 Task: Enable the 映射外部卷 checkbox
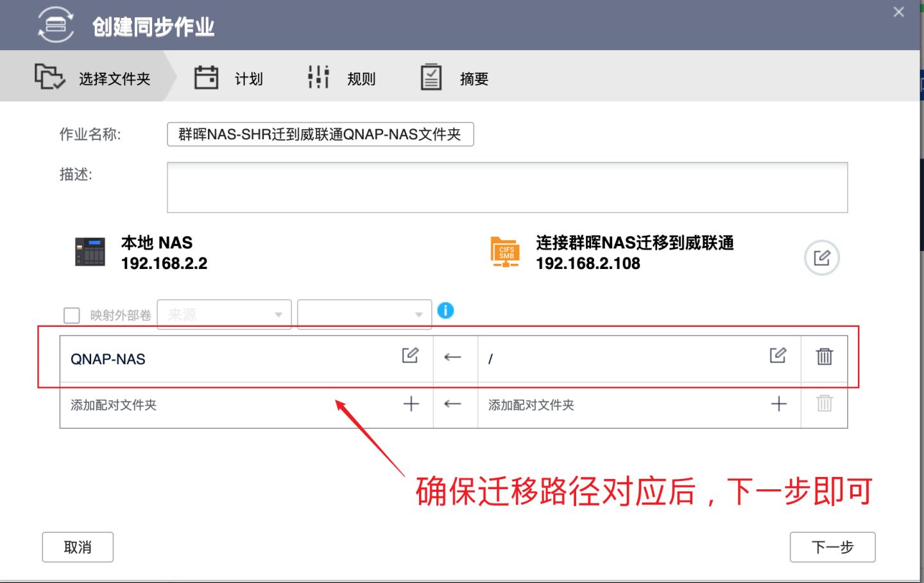(71, 315)
